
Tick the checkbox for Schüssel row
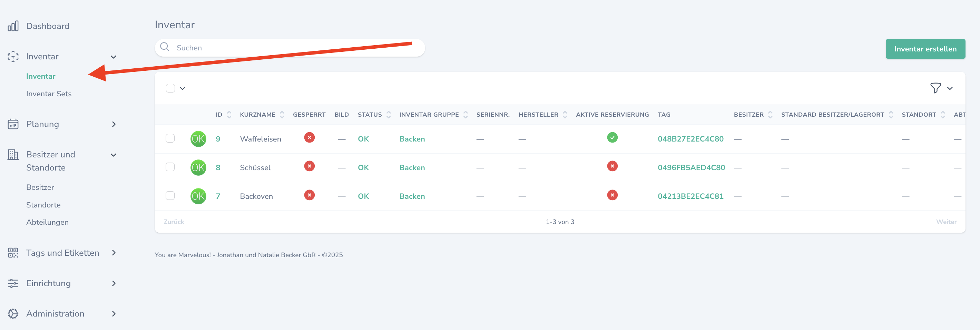170,167
